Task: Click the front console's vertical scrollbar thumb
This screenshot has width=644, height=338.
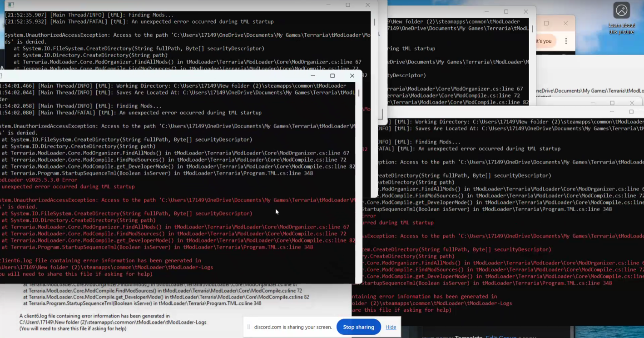Action: pyautogui.click(x=359, y=93)
